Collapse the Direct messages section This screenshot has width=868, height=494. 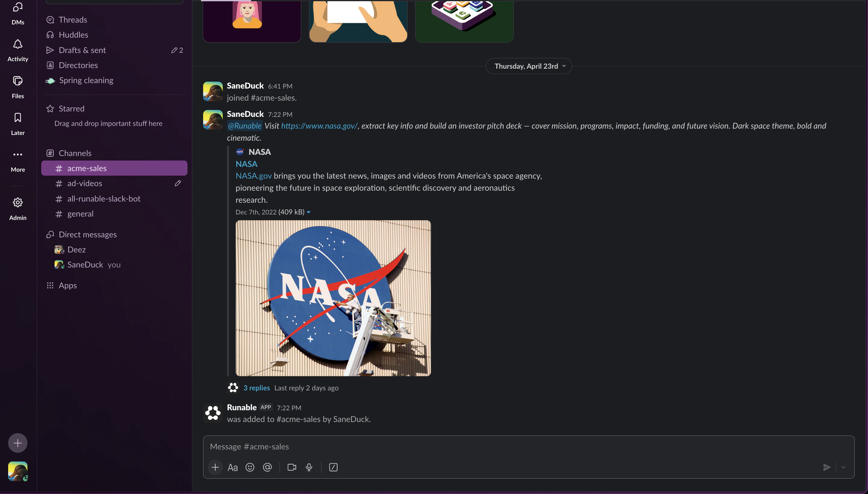pyautogui.click(x=88, y=234)
